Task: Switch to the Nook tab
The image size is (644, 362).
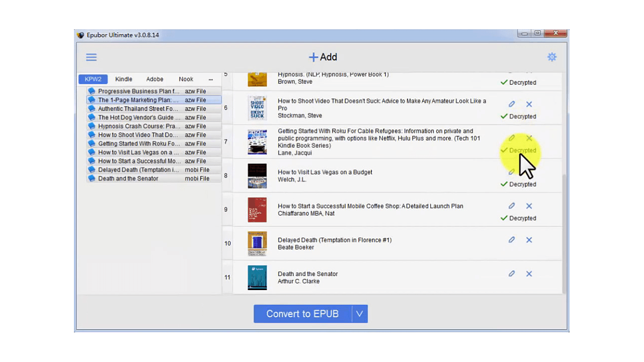Action: pos(186,79)
